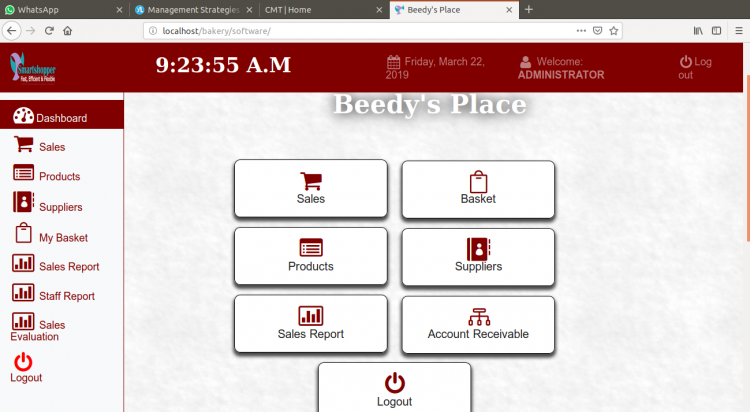Open page actions three-dot menu
The image size is (750, 412).
pyautogui.click(x=581, y=31)
